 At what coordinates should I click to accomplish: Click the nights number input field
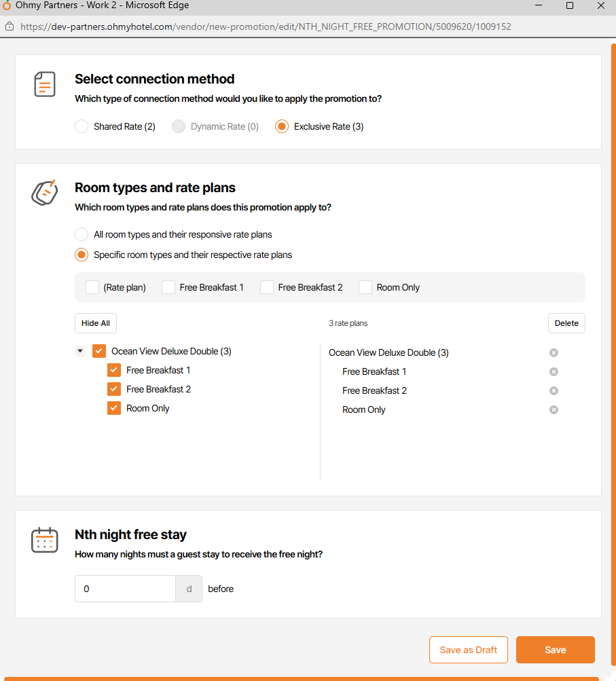pyautogui.click(x=126, y=589)
